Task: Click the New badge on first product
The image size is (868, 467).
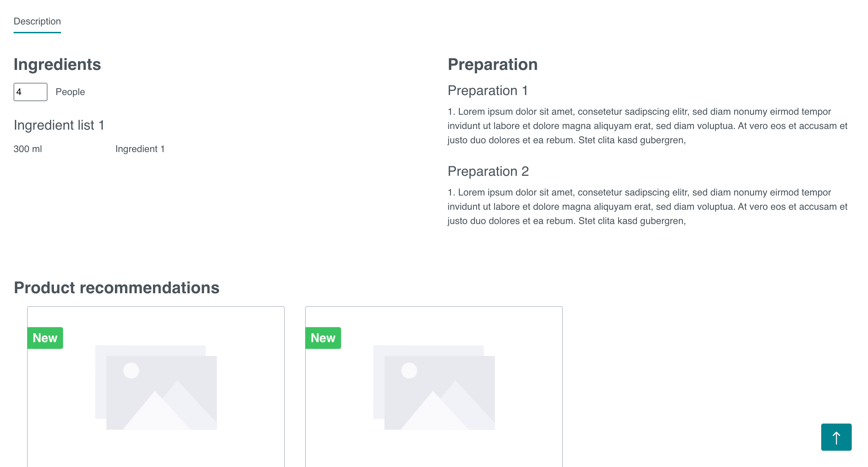Action: pos(45,338)
